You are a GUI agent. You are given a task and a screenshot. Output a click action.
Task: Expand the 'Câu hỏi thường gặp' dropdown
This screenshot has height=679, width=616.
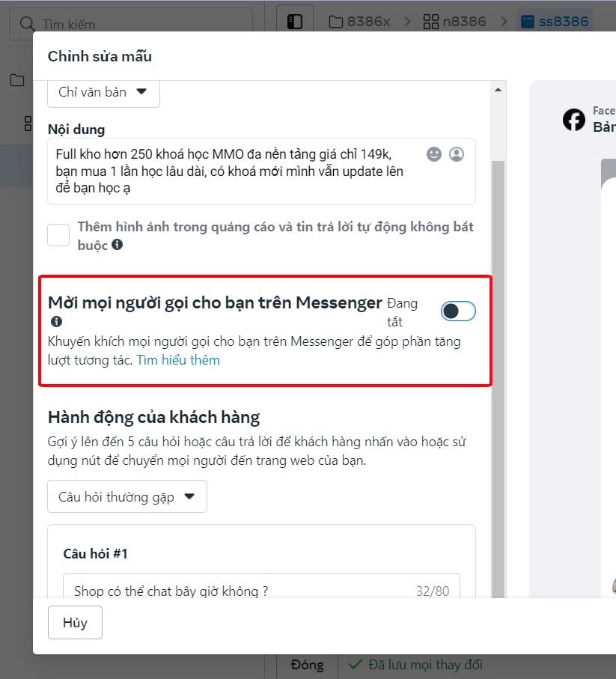[126, 496]
